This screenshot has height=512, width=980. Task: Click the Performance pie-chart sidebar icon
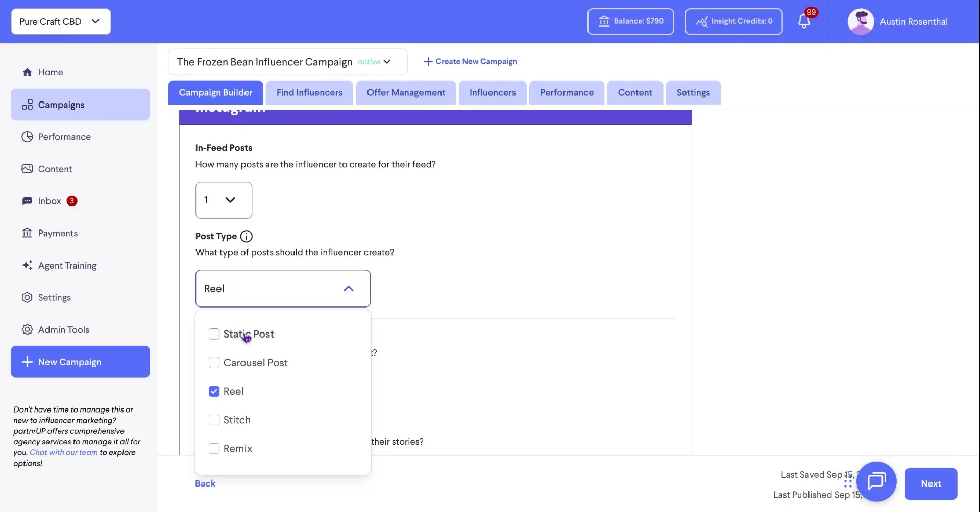click(27, 136)
